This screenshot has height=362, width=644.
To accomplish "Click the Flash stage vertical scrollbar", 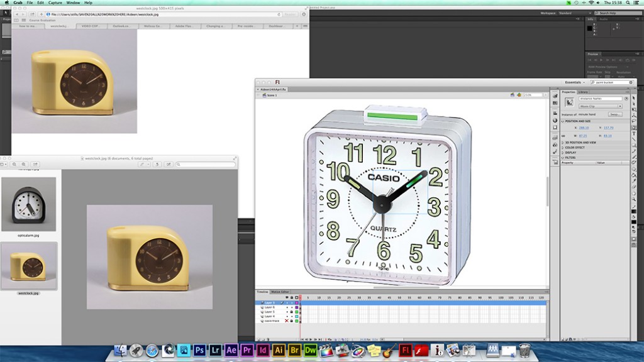I will 547,191.
